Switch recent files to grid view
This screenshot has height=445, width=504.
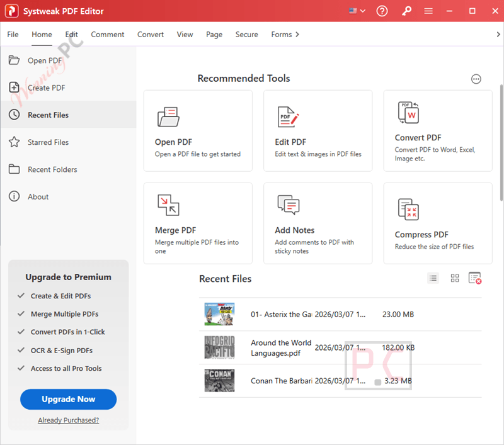(454, 278)
